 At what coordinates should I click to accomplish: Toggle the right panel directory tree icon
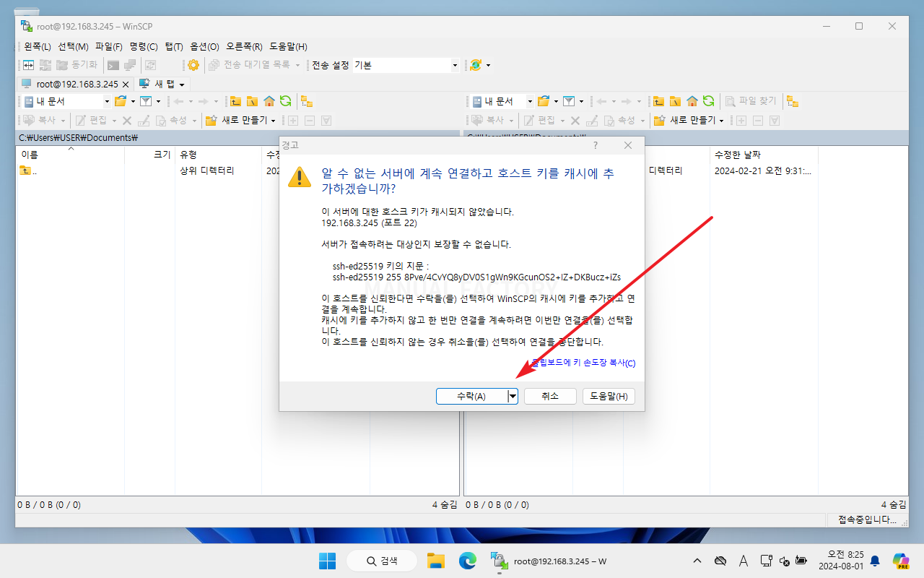coord(793,102)
